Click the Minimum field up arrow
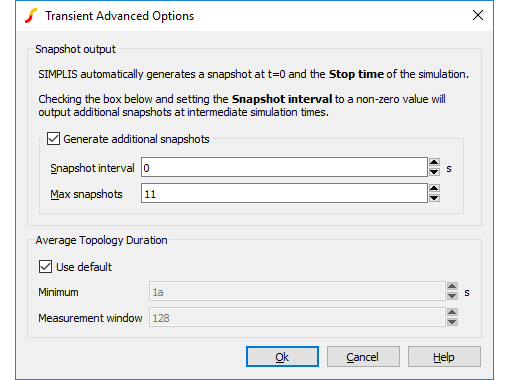This screenshot has width=512, height=380. 452,286
